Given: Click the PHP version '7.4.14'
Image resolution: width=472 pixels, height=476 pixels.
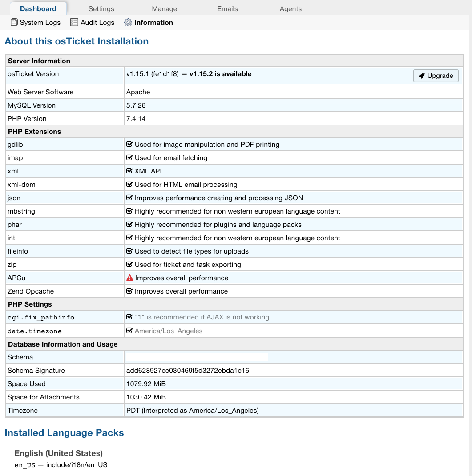Looking at the screenshot, I should (x=136, y=119).
